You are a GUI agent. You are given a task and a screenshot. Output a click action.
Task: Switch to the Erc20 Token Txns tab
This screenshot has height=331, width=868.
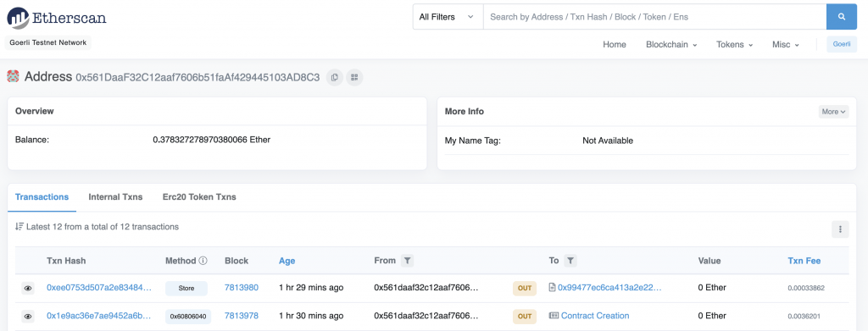coord(199,196)
